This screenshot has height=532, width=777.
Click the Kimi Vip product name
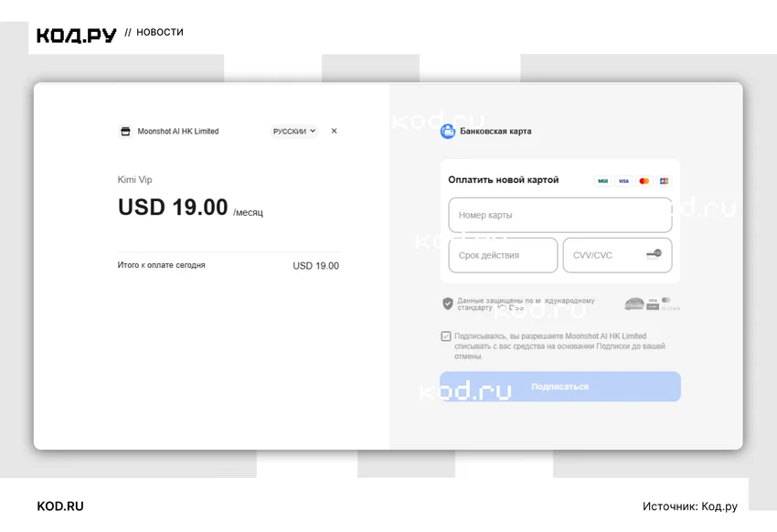(x=134, y=180)
